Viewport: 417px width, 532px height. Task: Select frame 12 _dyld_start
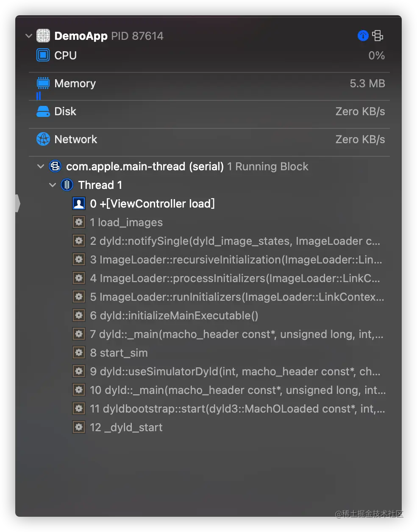coord(126,427)
